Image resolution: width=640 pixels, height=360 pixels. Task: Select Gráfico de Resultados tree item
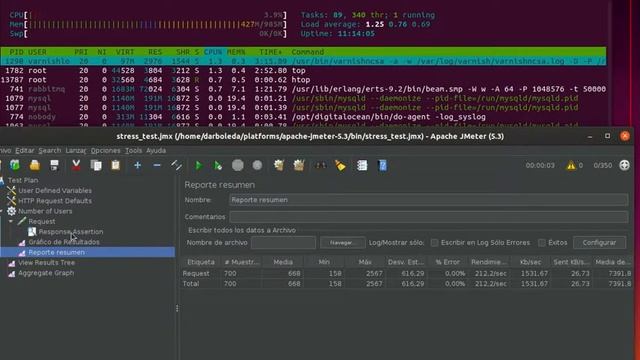[64, 242]
